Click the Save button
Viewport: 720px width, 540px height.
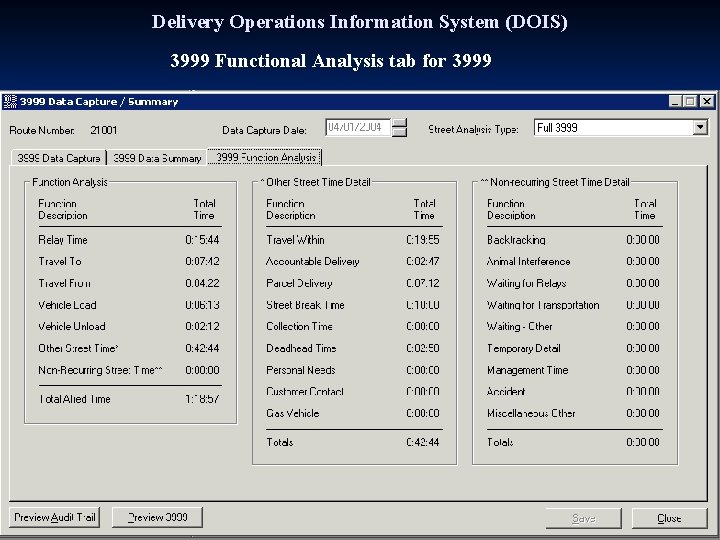(583, 518)
